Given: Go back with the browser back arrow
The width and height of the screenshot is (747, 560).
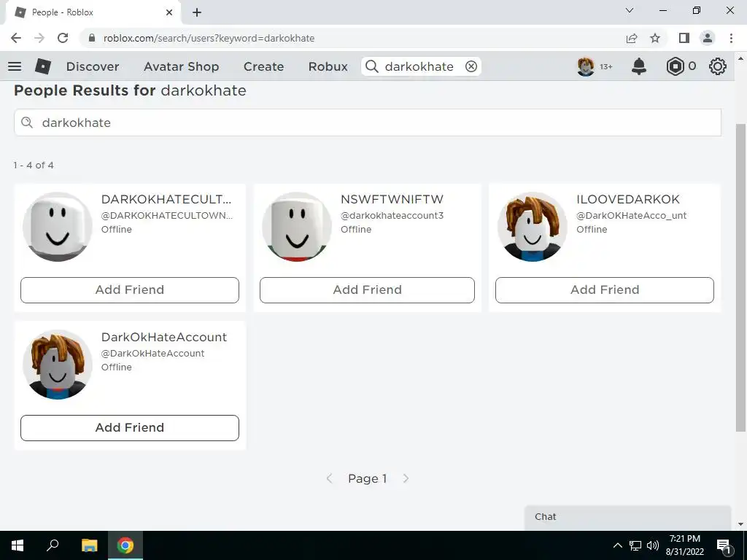Looking at the screenshot, I should pyautogui.click(x=16, y=38).
